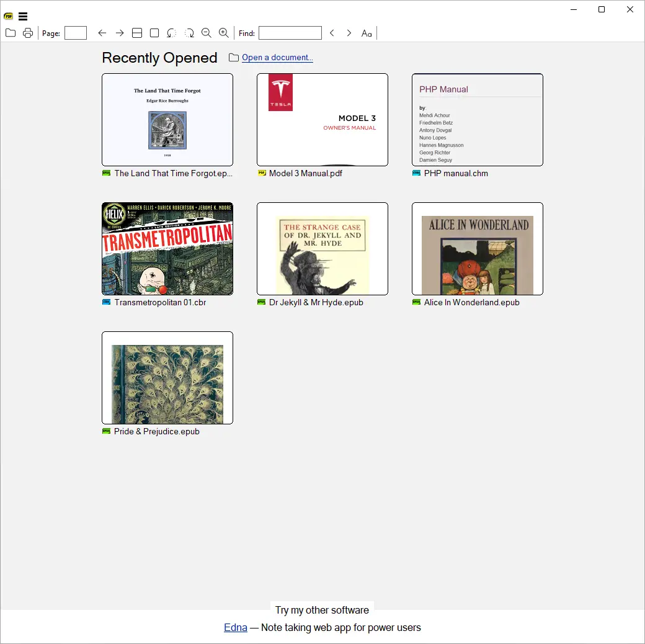645x644 pixels.
Task: Rotate document left
Action: pyautogui.click(x=172, y=33)
